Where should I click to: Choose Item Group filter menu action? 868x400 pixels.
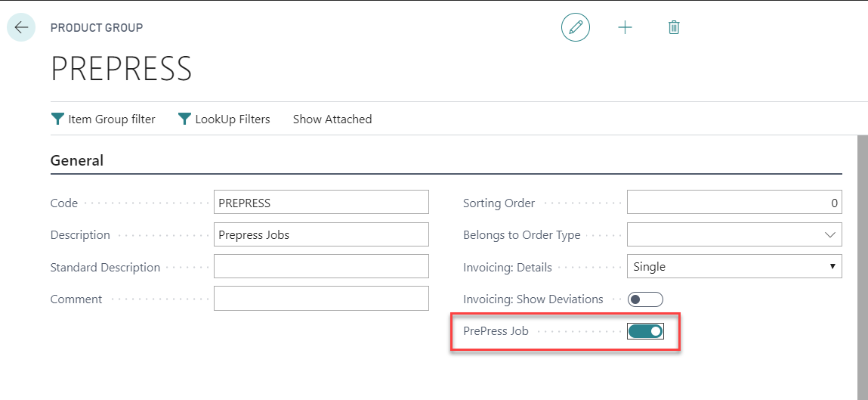pos(111,119)
